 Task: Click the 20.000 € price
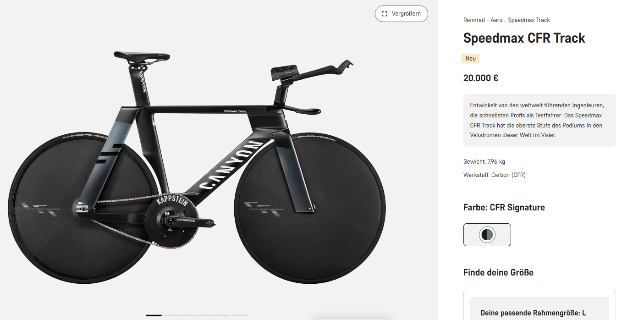pyautogui.click(x=481, y=78)
